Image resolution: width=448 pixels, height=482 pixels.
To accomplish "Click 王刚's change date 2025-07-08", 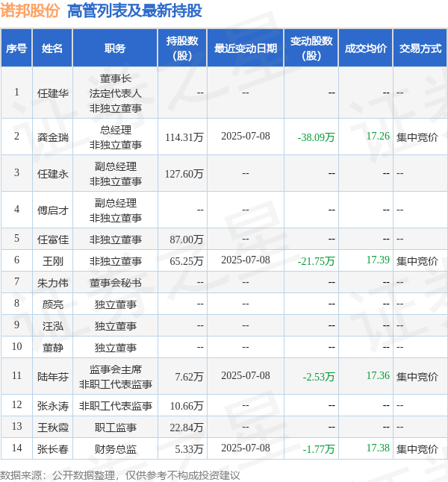I will [x=246, y=260].
